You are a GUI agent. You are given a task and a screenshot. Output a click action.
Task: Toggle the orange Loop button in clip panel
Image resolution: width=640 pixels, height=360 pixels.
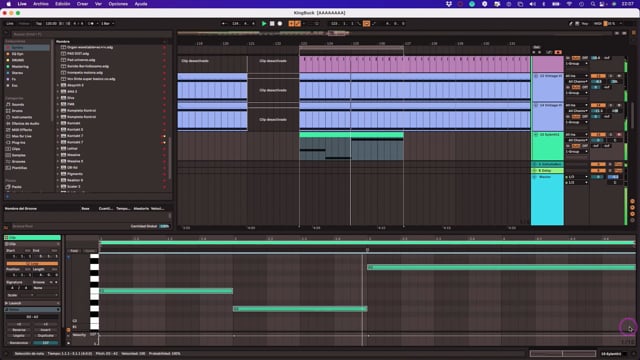(x=32, y=264)
